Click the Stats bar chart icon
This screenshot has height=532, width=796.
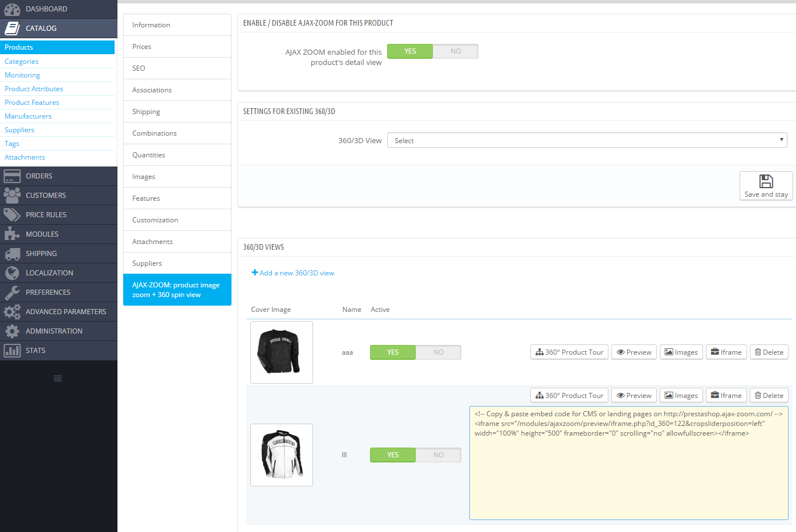click(x=12, y=351)
